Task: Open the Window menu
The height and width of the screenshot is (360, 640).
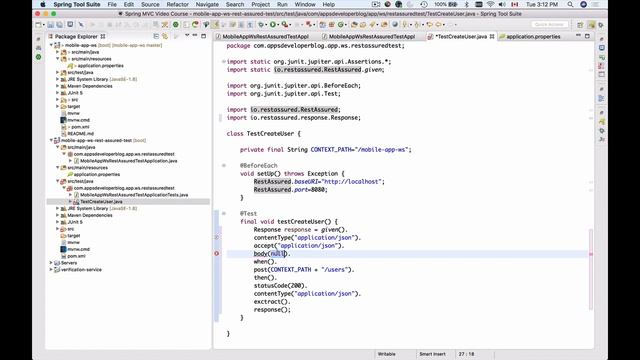Action: 305,4
